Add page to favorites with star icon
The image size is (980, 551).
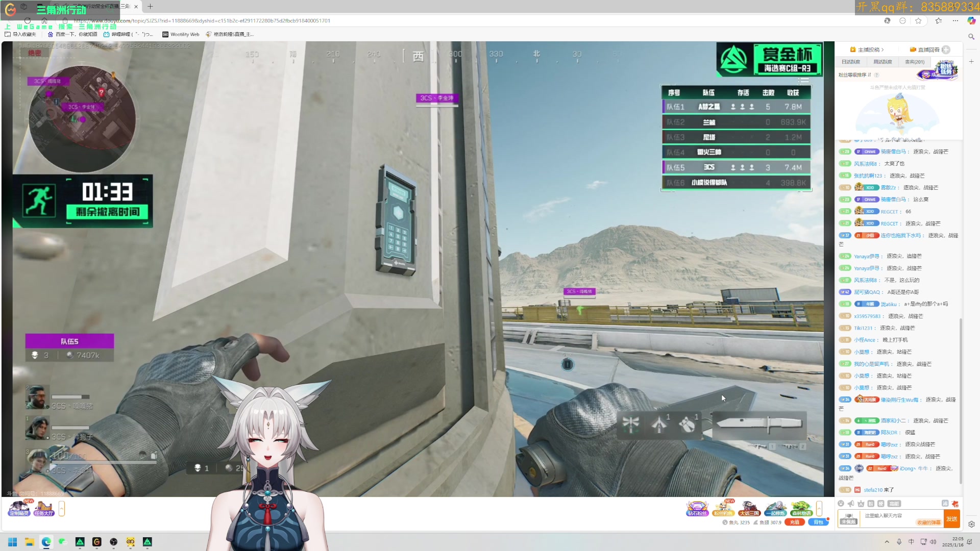tap(918, 20)
